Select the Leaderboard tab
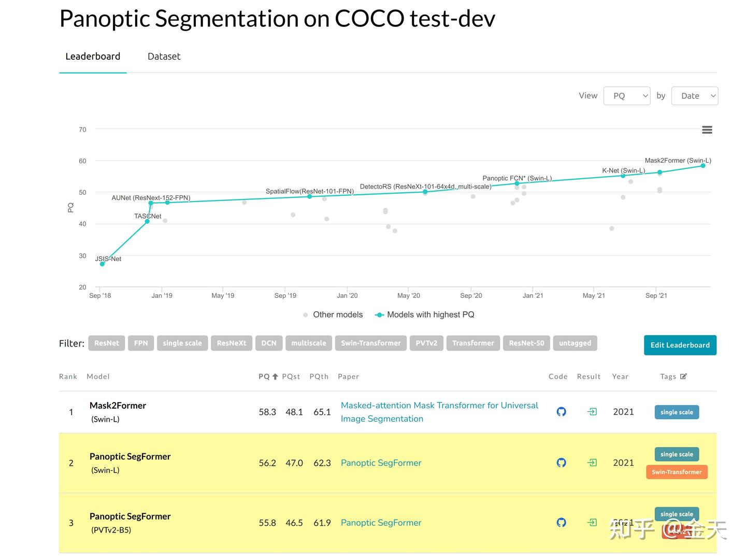 click(93, 56)
